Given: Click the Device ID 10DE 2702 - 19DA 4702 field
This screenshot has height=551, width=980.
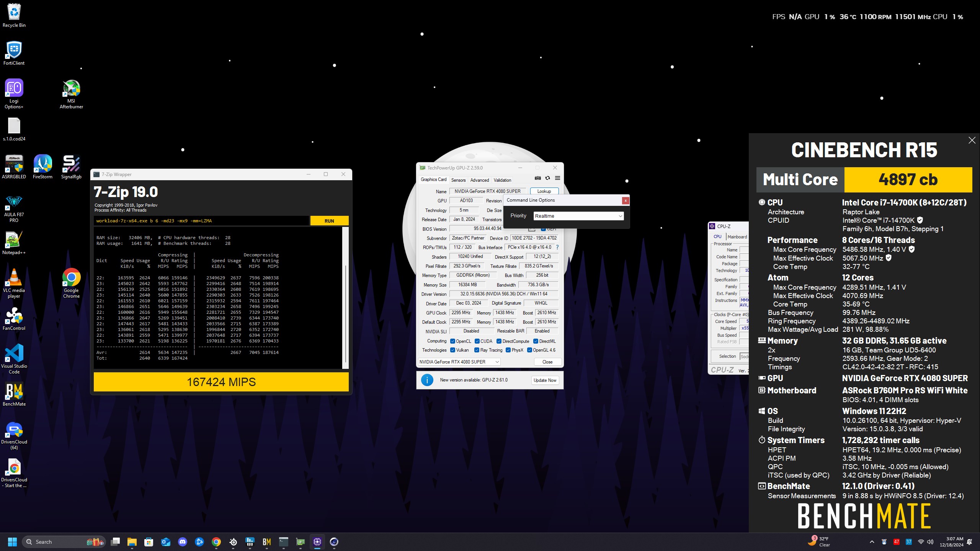Looking at the screenshot, I should (x=534, y=238).
